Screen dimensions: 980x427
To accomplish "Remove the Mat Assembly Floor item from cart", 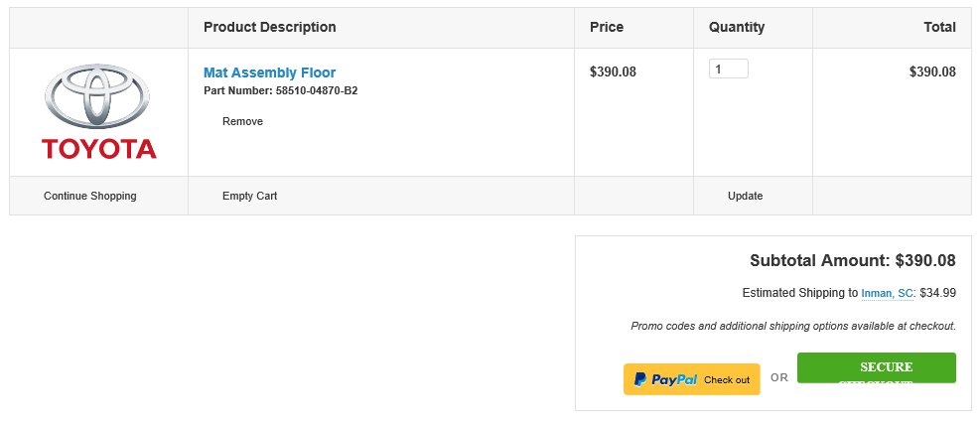I will click(x=242, y=121).
